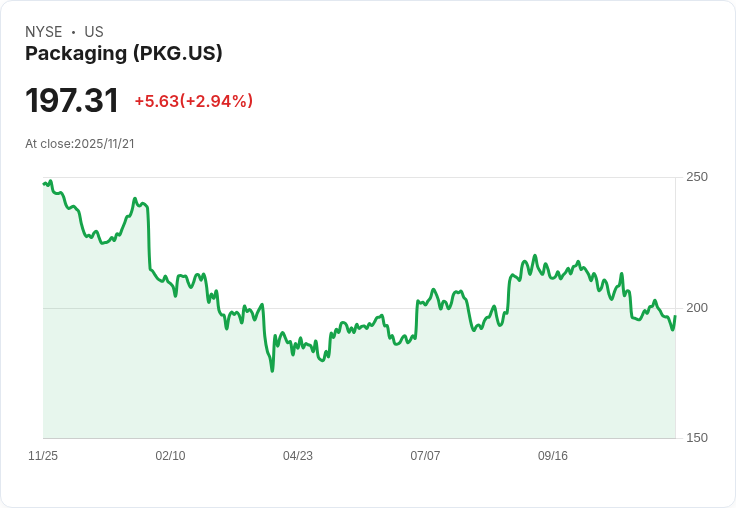
Task: Click the US market label
Action: [x=94, y=32]
